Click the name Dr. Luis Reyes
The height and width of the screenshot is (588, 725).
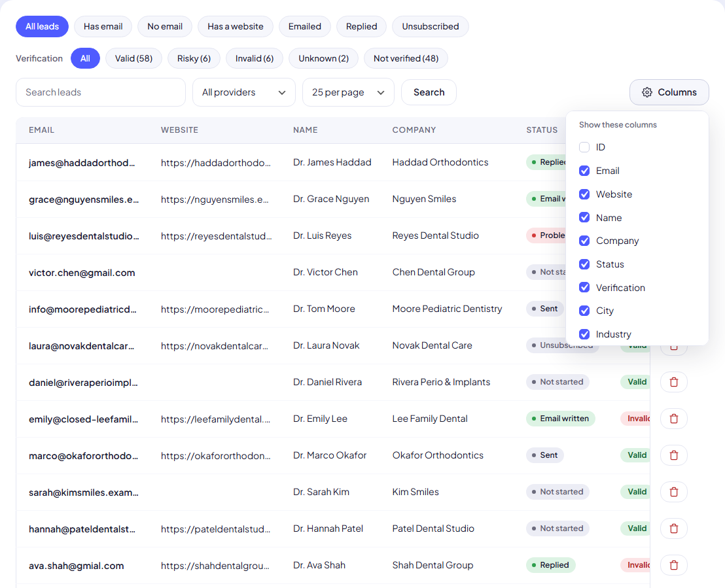click(x=323, y=235)
